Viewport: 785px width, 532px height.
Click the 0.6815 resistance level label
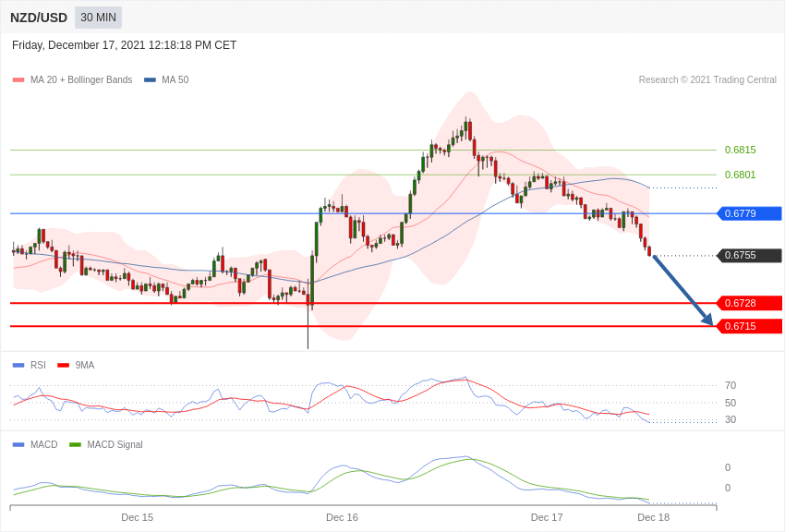[x=740, y=150]
